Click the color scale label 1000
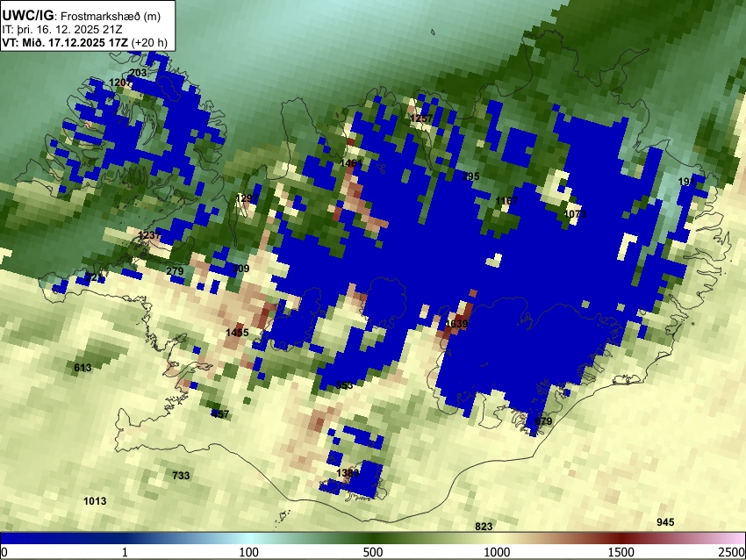 coord(497,552)
